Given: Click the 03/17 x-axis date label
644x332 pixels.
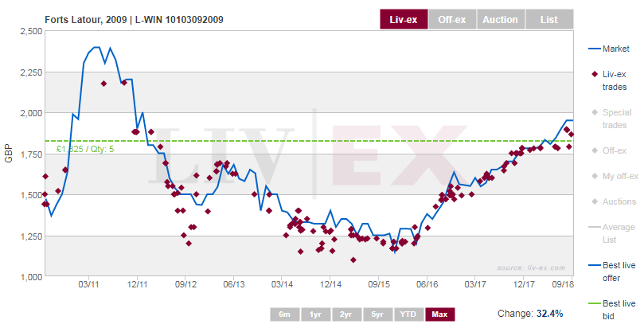Looking at the screenshot, I should click(x=475, y=284).
